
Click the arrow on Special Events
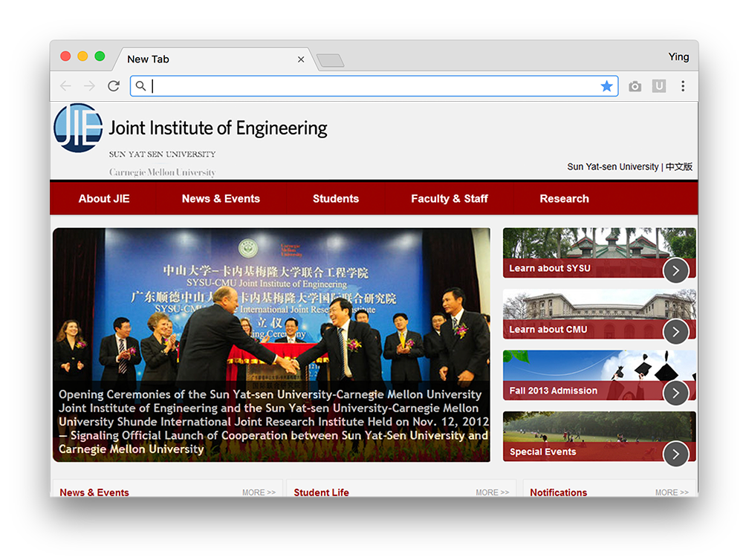(x=675, y=454)
